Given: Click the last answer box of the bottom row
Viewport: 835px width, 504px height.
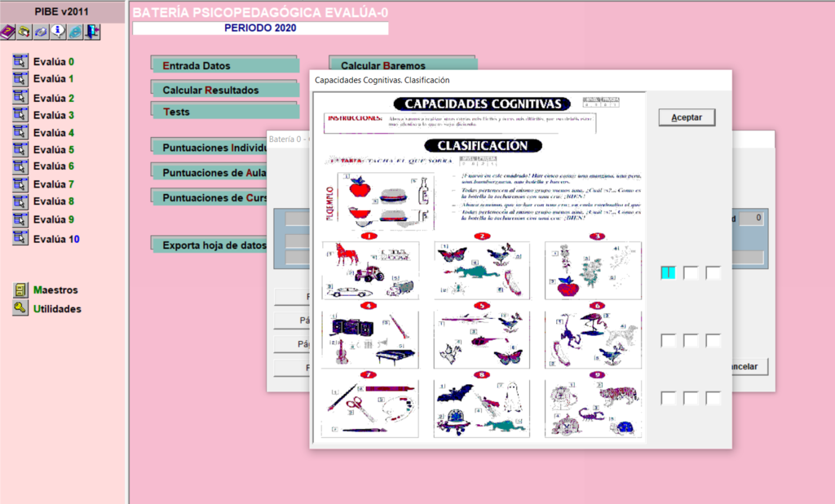Looking at the screenshot, I should [713, 398].
